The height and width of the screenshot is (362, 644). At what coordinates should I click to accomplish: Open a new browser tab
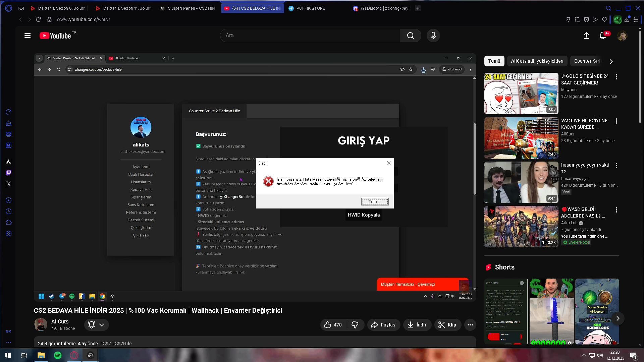(x=418, y=8)
